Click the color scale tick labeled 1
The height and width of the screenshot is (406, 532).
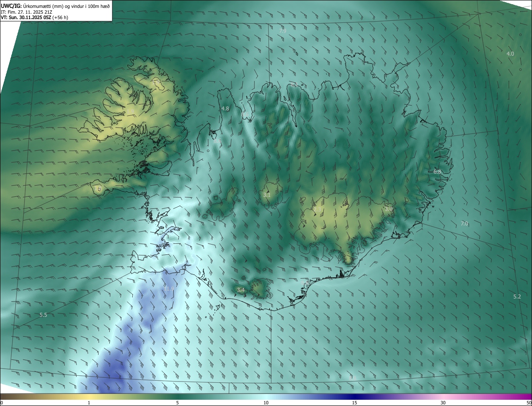coord(89,403)
